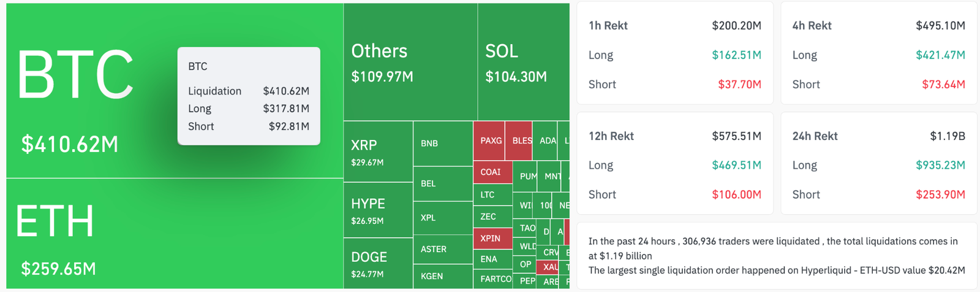Image resolution: width=980 pixels, height=292 pixels.
Task: Click the BTC liquidation tile
Action: pyautogui.click(x=92, y=92)
